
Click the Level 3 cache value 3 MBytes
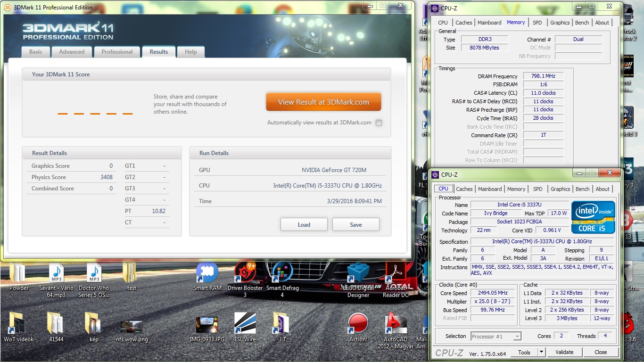coord(567,318)
